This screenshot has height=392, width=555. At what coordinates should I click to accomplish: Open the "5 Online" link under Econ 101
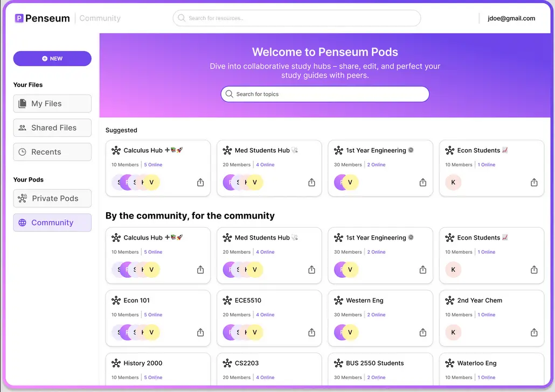pyautogui.click(x=152, y=314)
